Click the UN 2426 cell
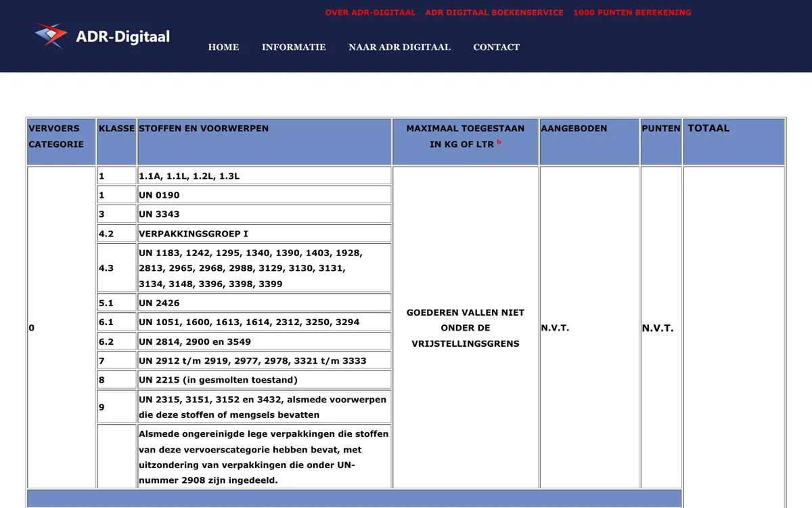812x508 pixels. 265,303
